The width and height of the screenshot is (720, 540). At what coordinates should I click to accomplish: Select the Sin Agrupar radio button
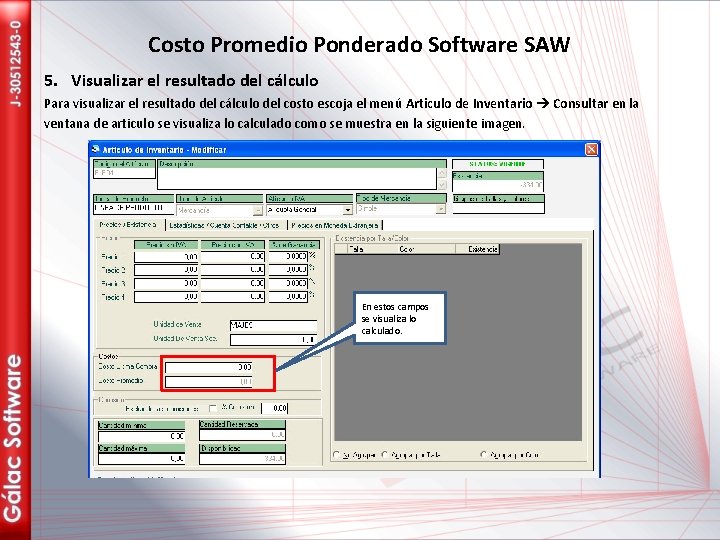[337, 455]
